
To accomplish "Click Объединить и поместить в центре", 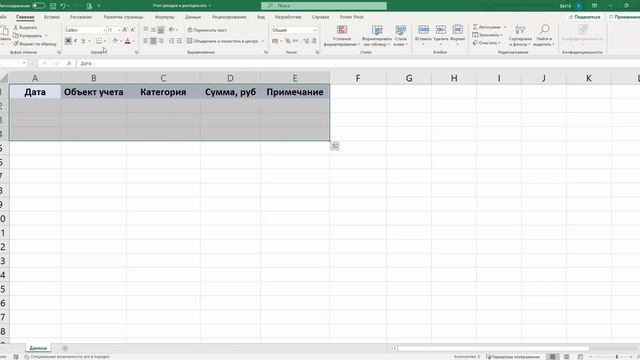I will tap(223, 41).
